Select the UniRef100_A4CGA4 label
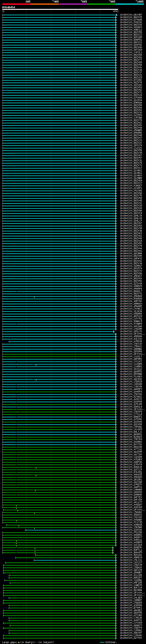 tap(131, 326)
